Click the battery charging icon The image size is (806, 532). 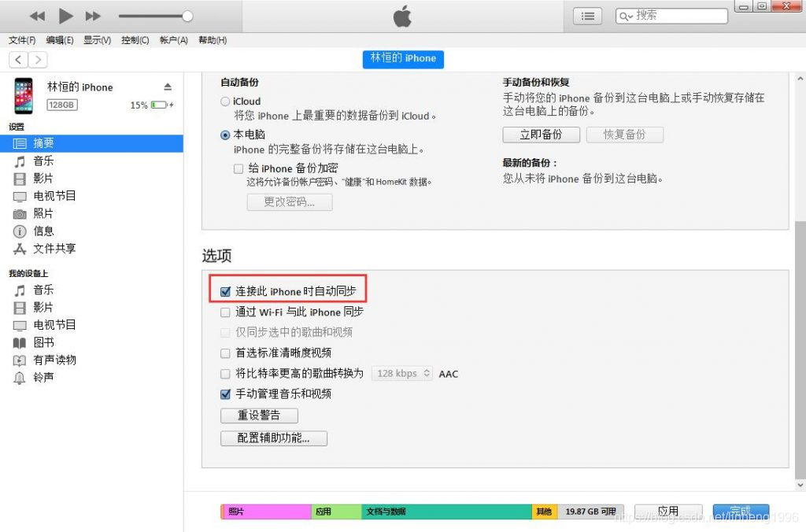point(162,105)
